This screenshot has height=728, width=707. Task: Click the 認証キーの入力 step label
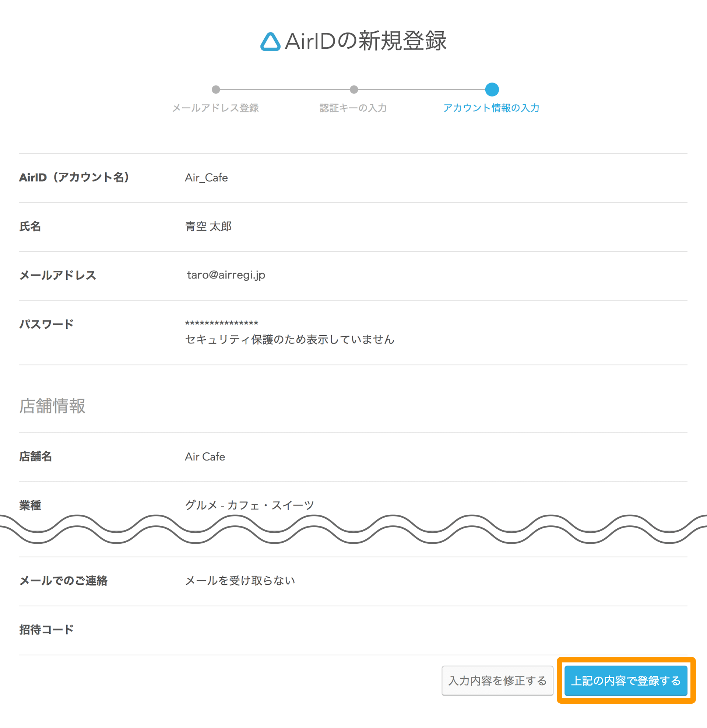(x=353, y=108)
